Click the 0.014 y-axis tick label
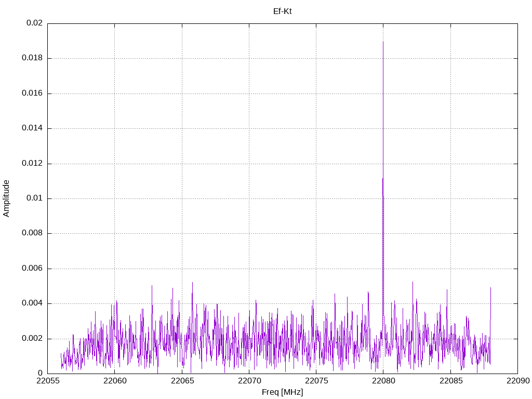532x399 pixels. 32,128
